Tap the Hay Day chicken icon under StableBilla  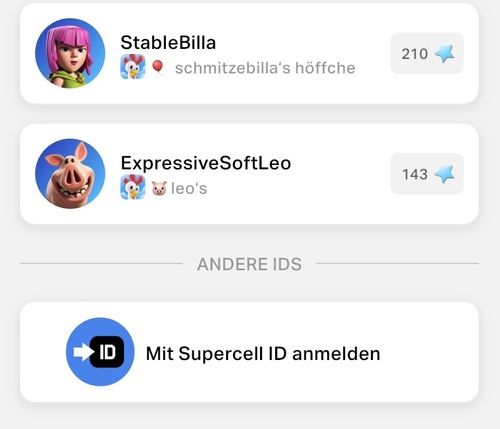pos(133,67)
